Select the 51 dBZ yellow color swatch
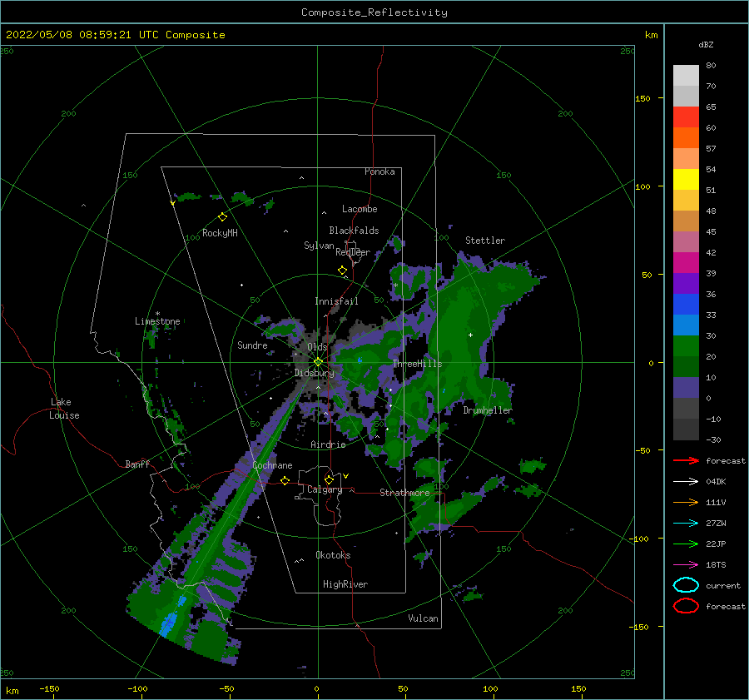The image size is (749, 700). coord(686,180)
